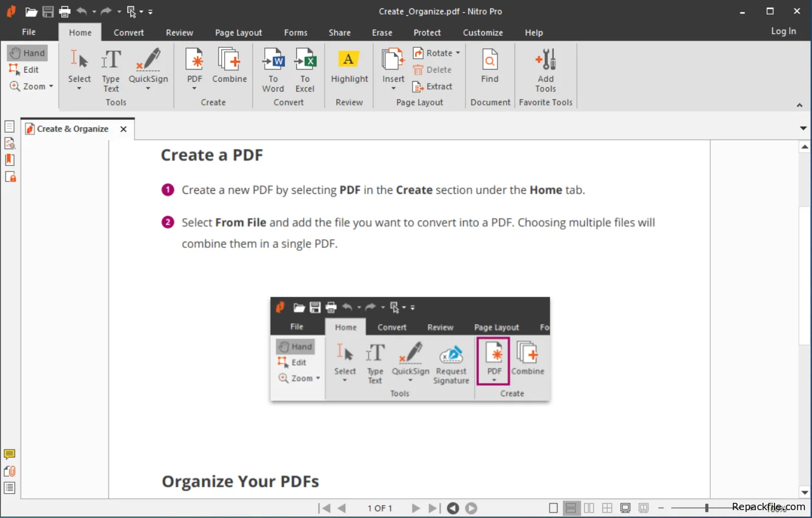Open the orange Bookmarks pane icon
Image resolution: width=812 pixels, height=518 pixels.
[10, 160]
